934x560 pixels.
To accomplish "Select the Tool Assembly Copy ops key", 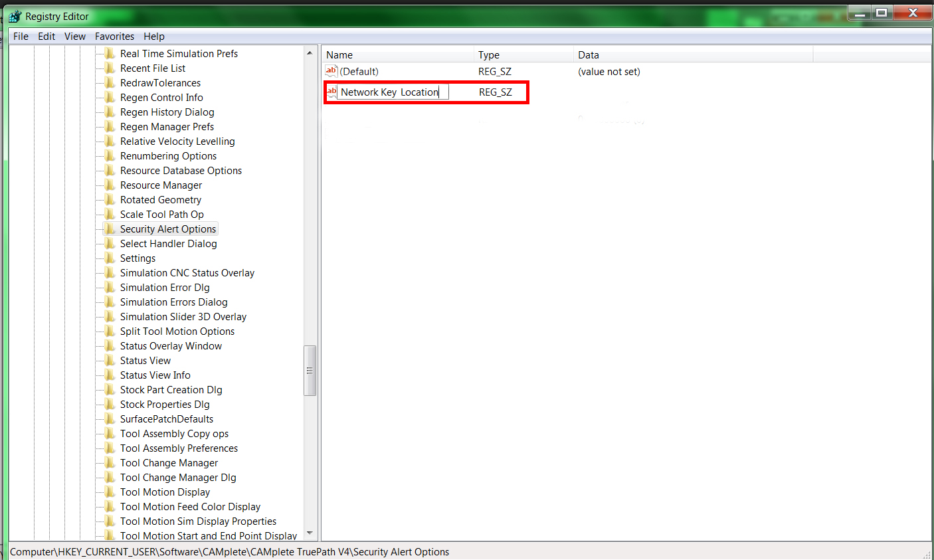I will 174,434.
